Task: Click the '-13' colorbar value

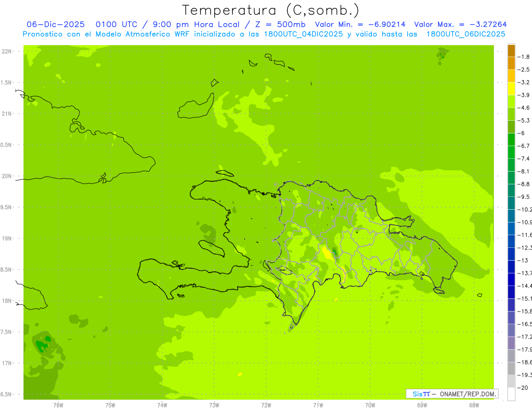Action: pyautogui.click(x=523, y=260)
